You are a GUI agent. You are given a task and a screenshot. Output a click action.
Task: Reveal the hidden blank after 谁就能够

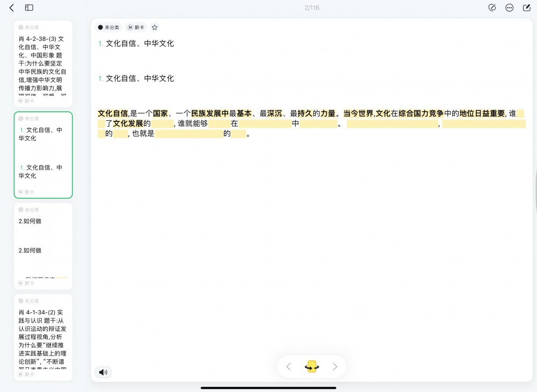tap(219, 124)
